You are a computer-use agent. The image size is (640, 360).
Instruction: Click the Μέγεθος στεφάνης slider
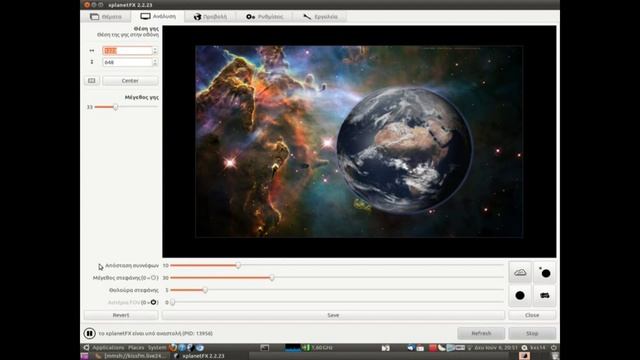(337, 278)
